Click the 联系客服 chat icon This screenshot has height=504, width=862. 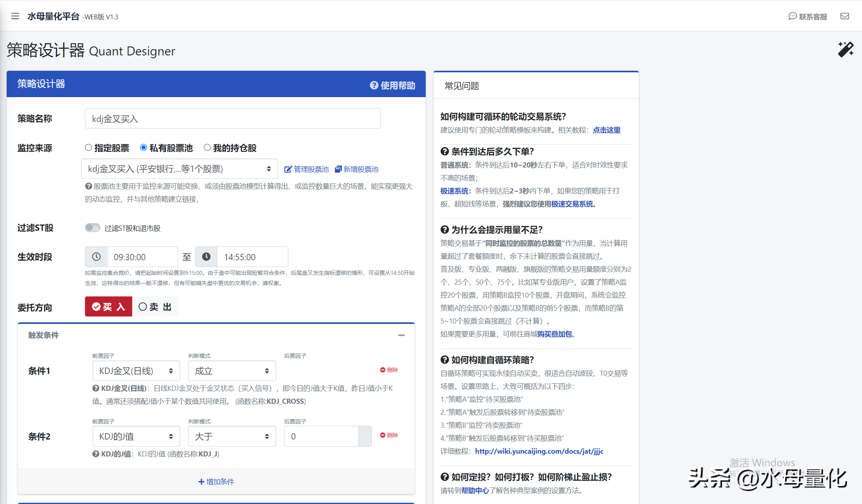(792, 16)
